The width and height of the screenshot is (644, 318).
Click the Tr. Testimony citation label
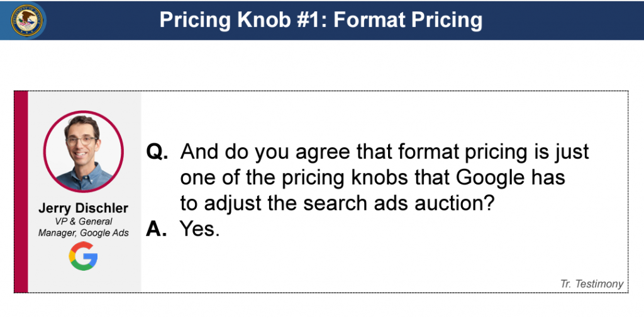pos(592,284)
